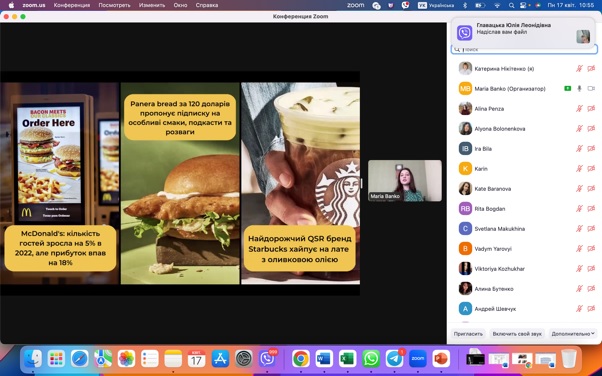Open Google Chrome from the dock
The width and height of the screenshot is (602, 376).
301,359
